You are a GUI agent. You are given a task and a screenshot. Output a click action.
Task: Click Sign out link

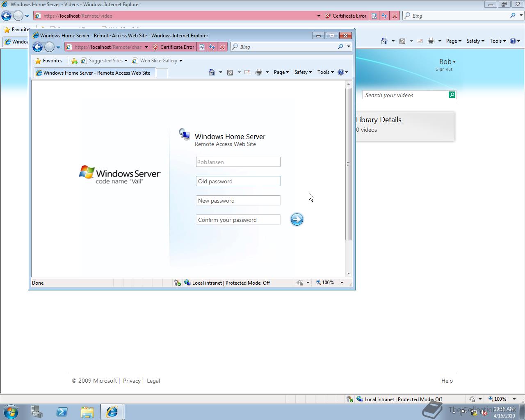444,69
